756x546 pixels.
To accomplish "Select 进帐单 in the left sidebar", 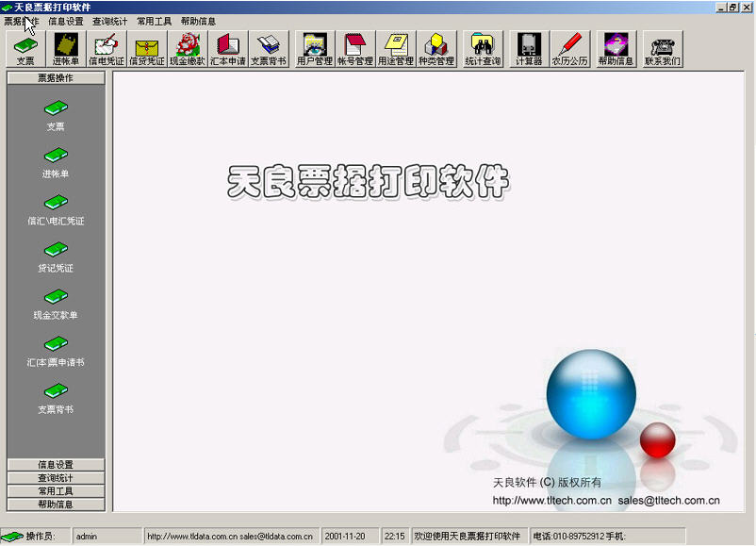I will [56, 163].
